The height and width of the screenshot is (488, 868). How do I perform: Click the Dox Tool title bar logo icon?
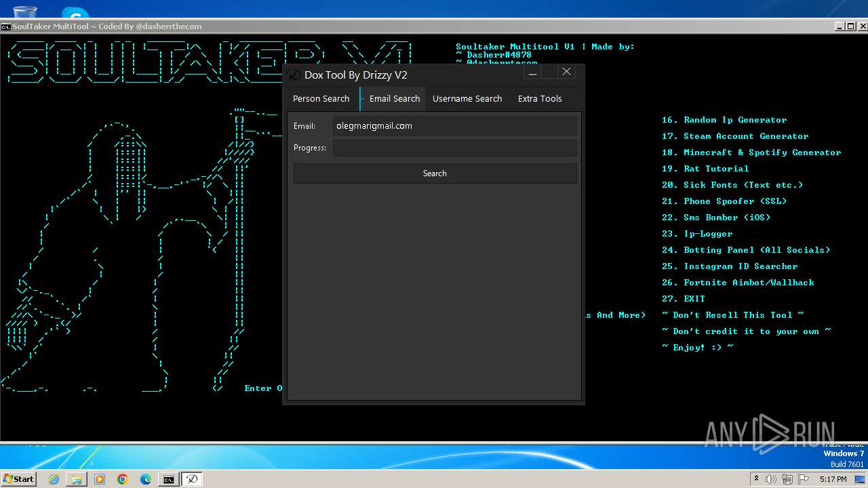(294, 75)
